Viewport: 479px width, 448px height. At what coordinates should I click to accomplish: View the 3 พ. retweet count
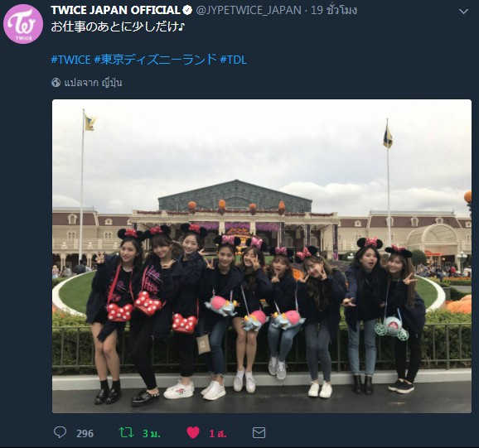coord(151,433)
